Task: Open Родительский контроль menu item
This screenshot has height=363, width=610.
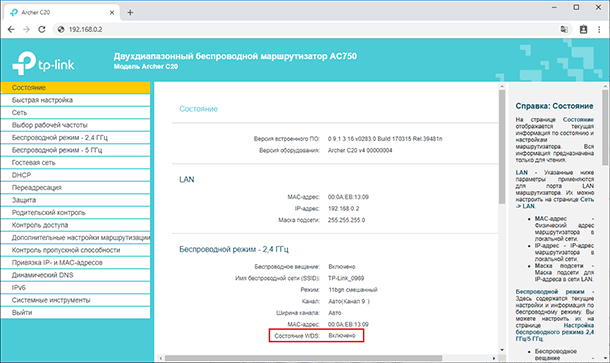Action: pyautogui.click(x=75, y=212)
